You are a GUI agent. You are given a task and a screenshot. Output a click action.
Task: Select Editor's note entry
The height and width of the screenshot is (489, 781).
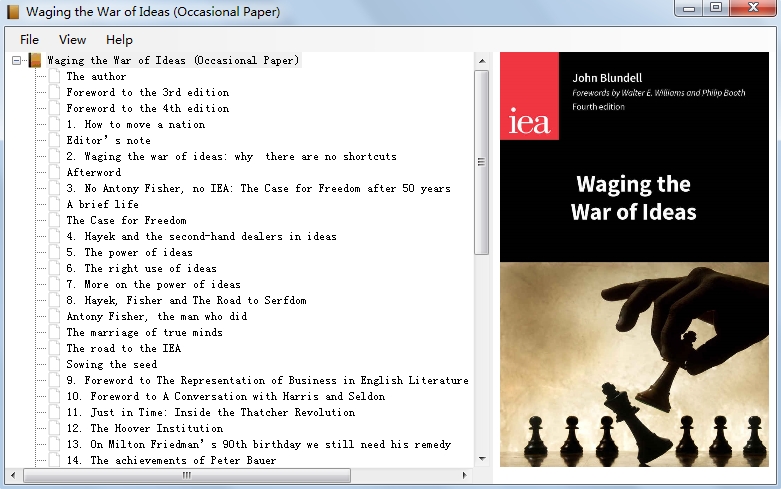(x=109, y=140)
